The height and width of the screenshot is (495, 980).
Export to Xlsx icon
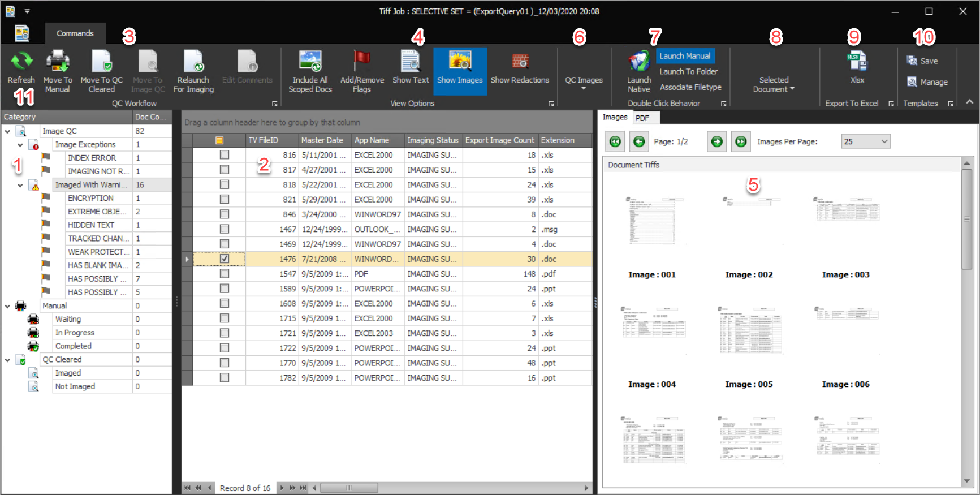click(857, 61)
